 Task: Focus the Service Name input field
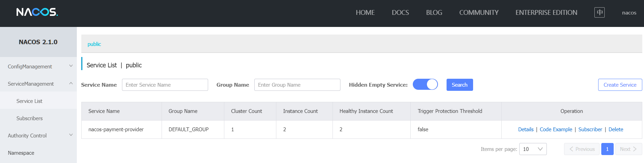(x=165, y=85)
